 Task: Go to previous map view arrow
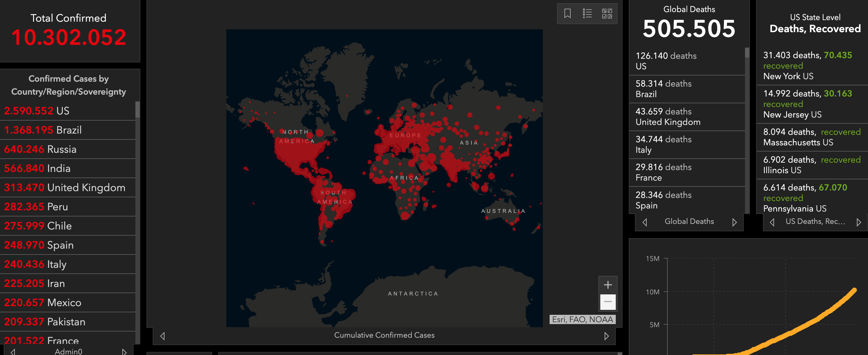click(x=163, y=336)
